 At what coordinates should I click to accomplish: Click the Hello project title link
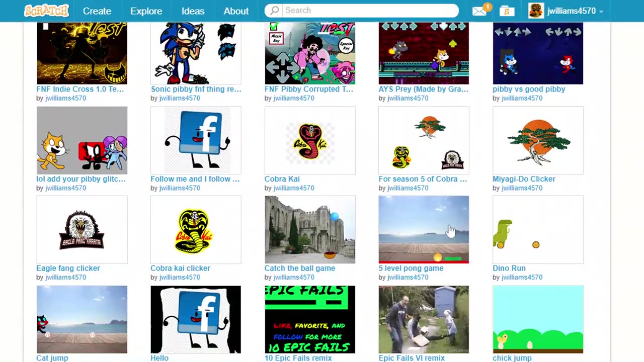159,358
